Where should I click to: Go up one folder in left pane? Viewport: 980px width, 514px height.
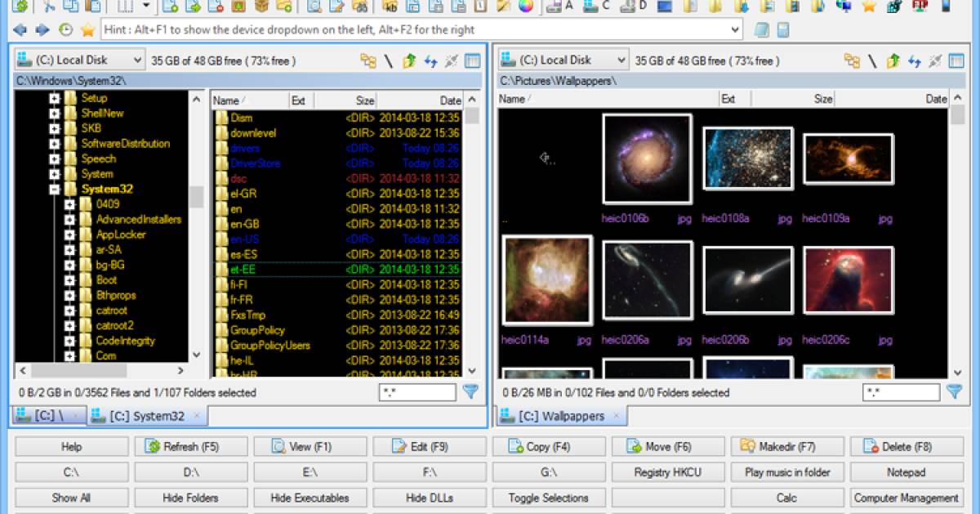pos(409,60)
